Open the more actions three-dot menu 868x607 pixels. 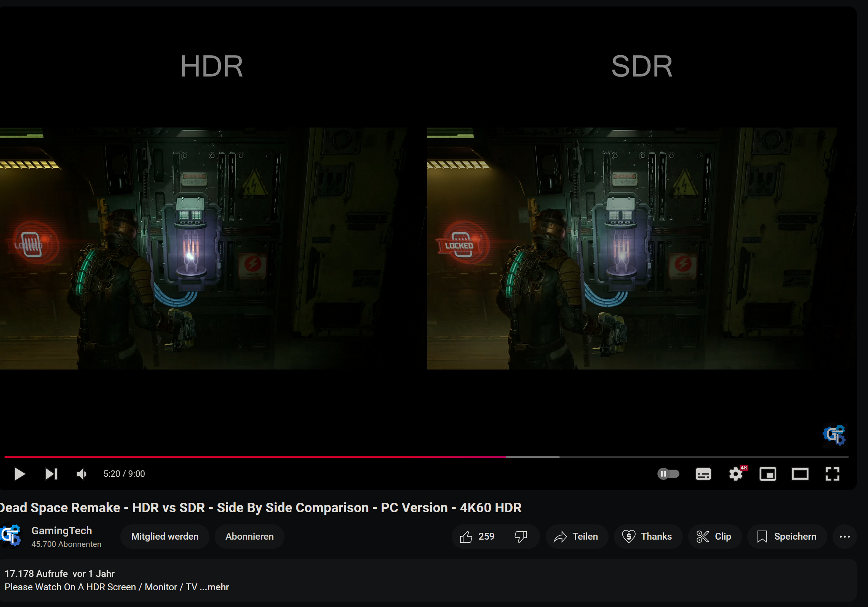[x=844, y=537]
